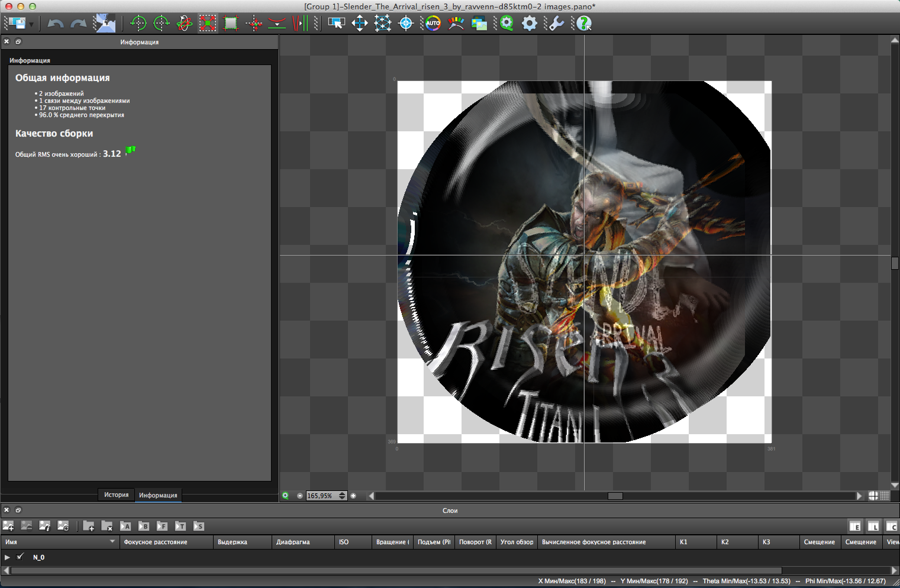
Task: Toggle the grid overlay display
Action: 885,496
